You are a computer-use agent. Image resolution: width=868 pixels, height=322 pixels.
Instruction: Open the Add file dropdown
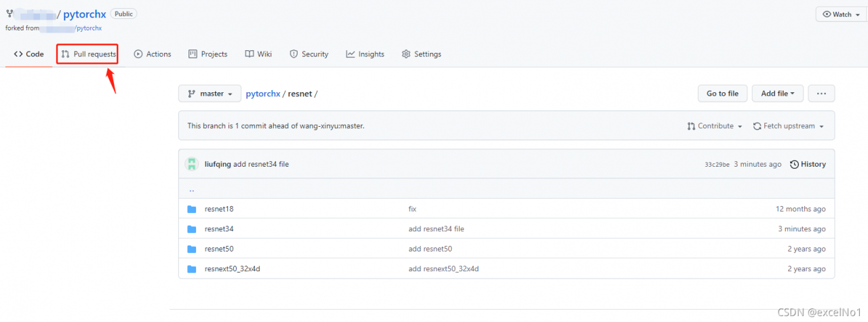777,94
